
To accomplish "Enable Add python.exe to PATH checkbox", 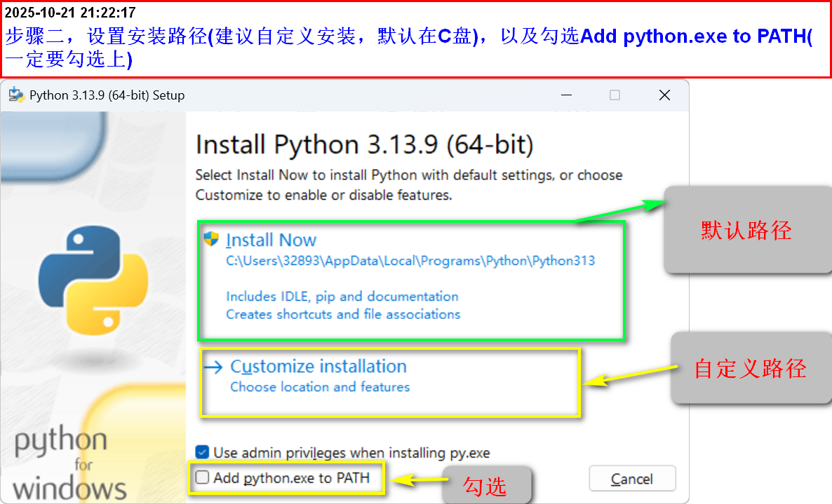I will tap(202, 477).
